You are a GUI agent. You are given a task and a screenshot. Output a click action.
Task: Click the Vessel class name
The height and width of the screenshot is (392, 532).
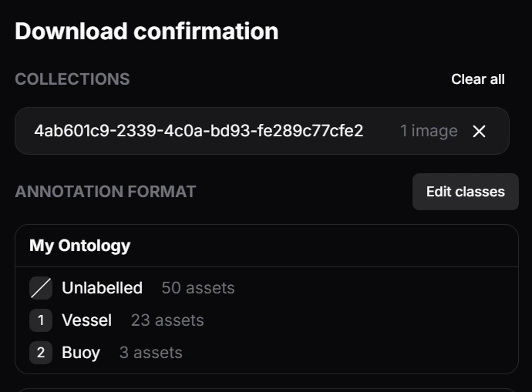tap(86, 320)
